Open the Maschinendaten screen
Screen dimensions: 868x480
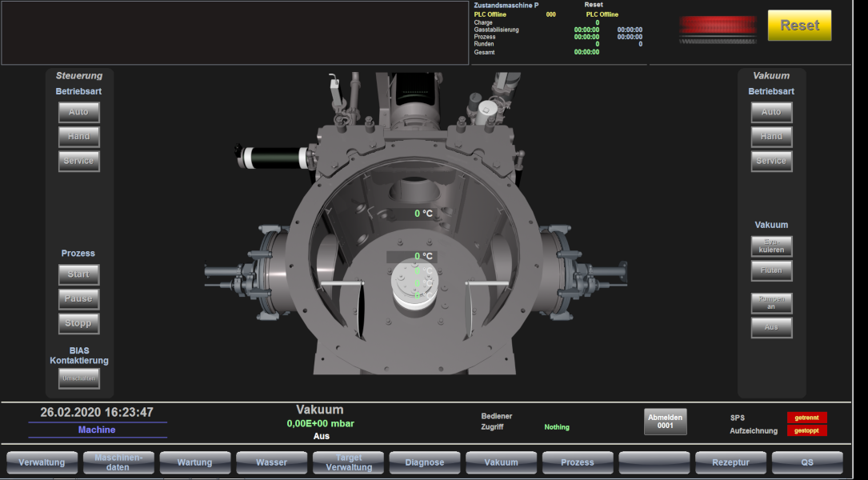point(118,462)
